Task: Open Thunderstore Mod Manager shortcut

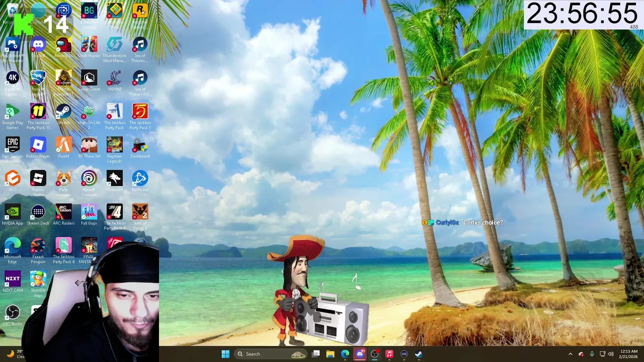Action: click(x=114, y=50)
